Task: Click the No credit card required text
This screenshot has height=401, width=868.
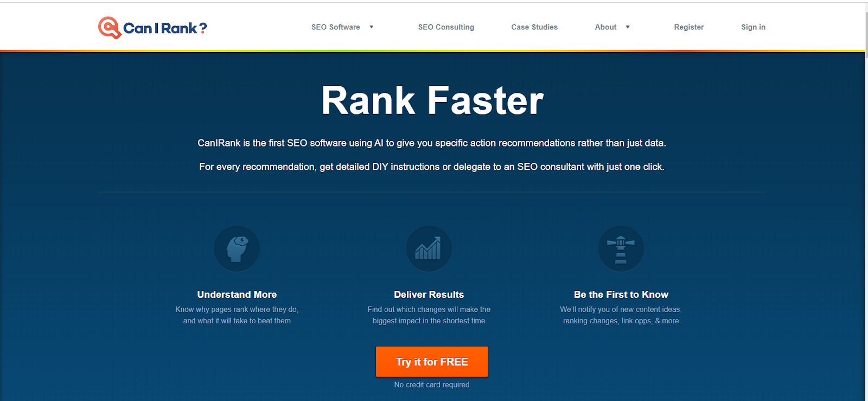Action: [x=432, y=385]
